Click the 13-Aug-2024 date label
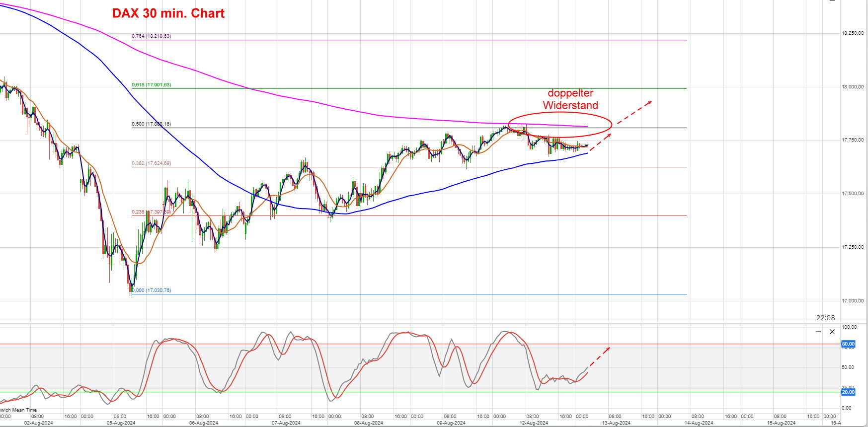 (616, 423)
